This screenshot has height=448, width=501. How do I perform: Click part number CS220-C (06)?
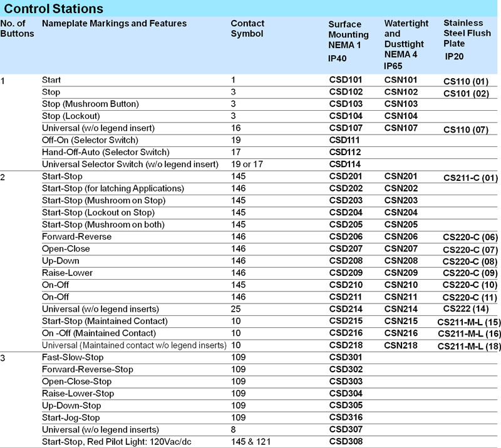tap(470, 237)
